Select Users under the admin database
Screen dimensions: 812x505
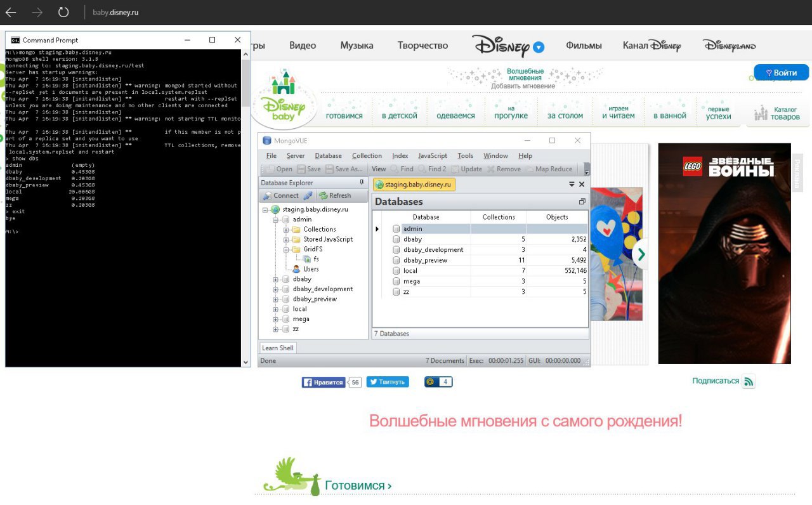point(306,269)
